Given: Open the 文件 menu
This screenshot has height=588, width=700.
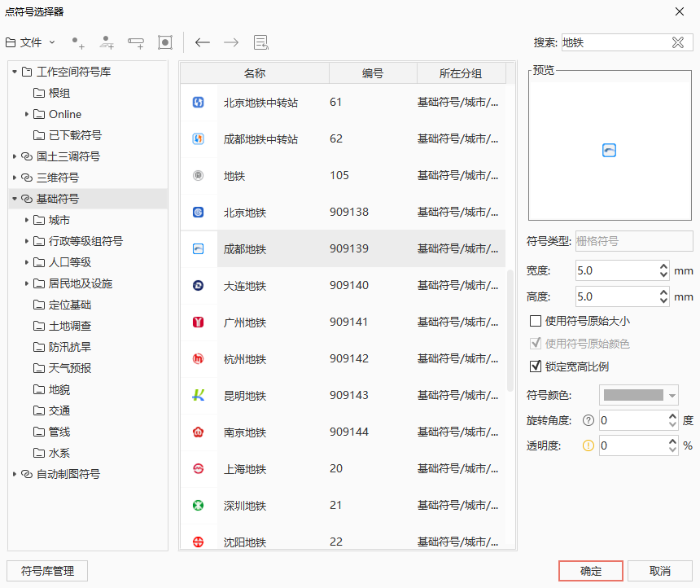Looking at the screenshot, I should (x=30, y=42).
